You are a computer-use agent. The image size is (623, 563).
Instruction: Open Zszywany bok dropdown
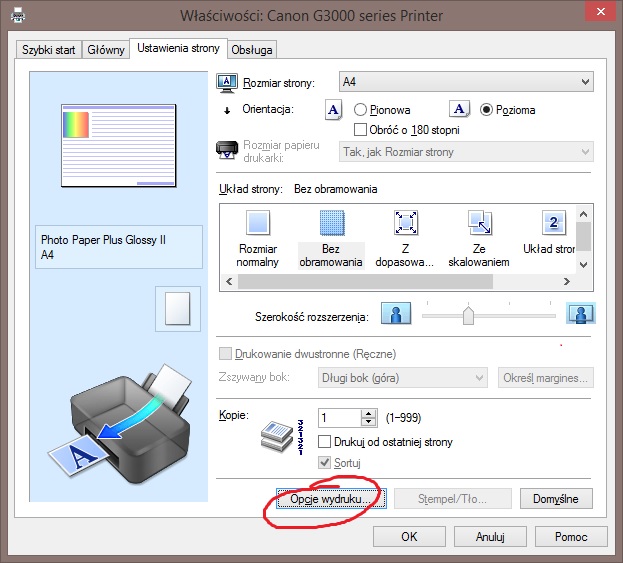(x=402, y=377)
